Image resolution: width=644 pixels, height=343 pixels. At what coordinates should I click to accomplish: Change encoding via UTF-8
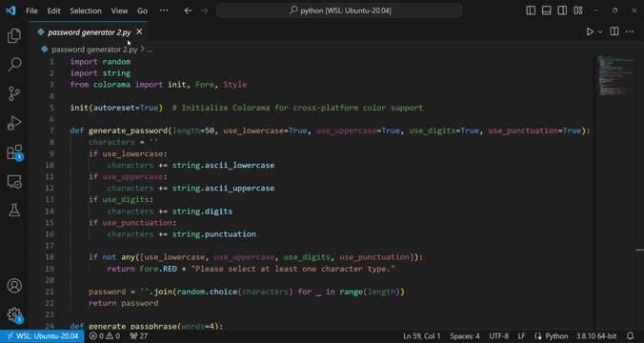(498, 336)
